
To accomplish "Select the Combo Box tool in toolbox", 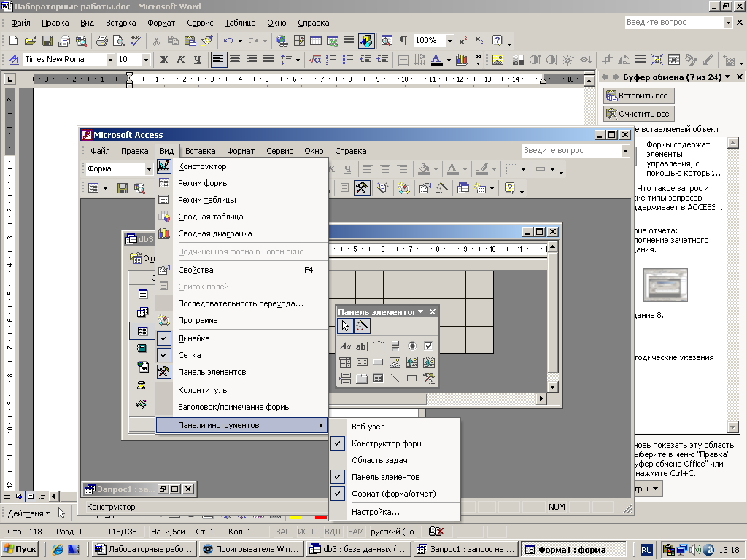I will click(345, 362).
